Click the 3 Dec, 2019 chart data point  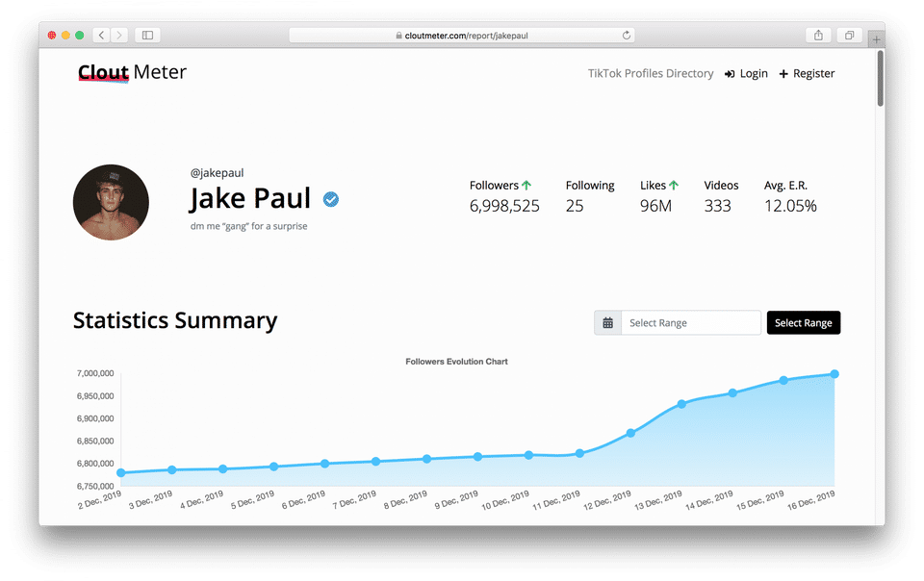172,469
